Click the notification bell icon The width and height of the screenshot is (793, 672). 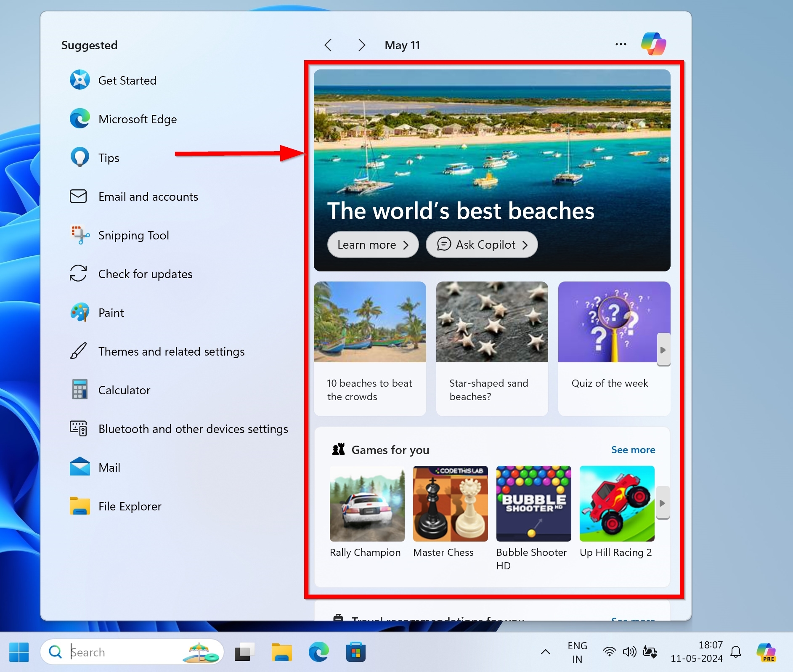pyautogui.click(x=736, y=652)
